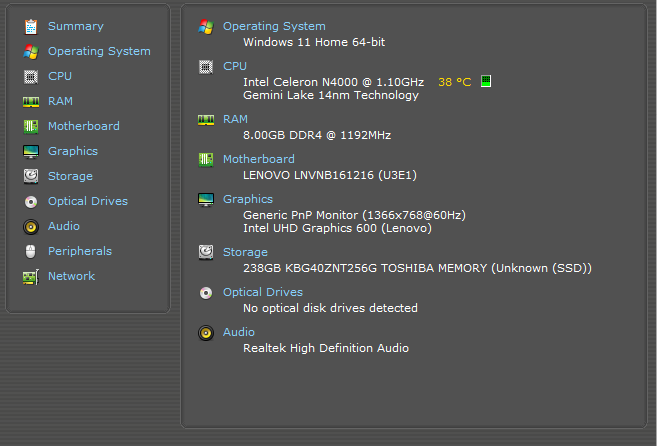658x446 pixels.
Task: Click the Summary clipboard icon in sidebar
Action: click(x=31, y=26)
